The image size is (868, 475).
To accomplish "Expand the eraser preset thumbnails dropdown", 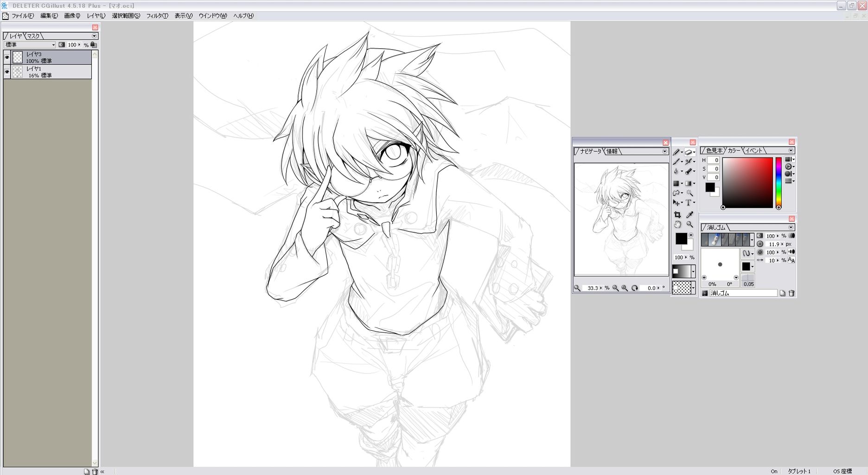I will tap(752, 240).
